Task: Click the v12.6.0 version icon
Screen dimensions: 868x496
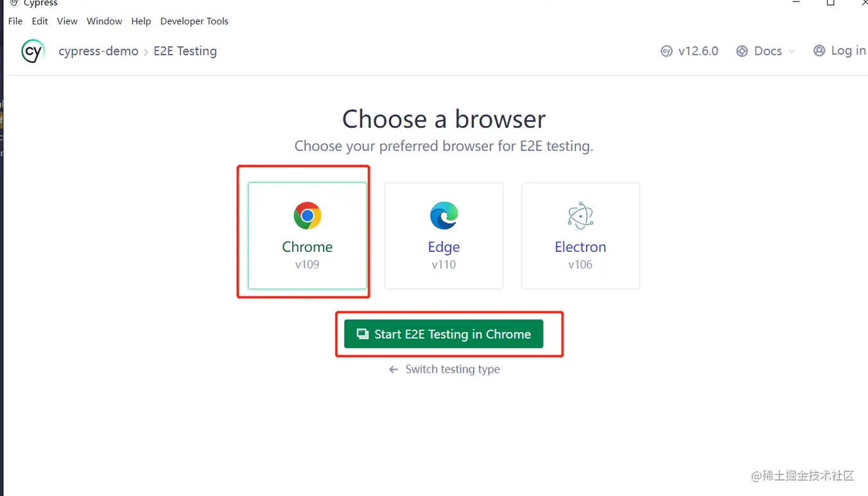Action: click(667, 51)
